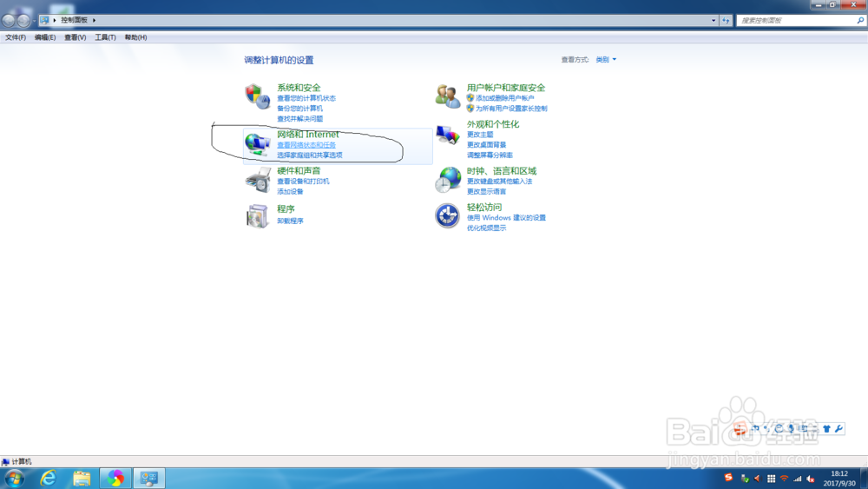Expand the arrow after 控制面板 breadcrumb
This screenshot has height=489, width=868.
94,20
